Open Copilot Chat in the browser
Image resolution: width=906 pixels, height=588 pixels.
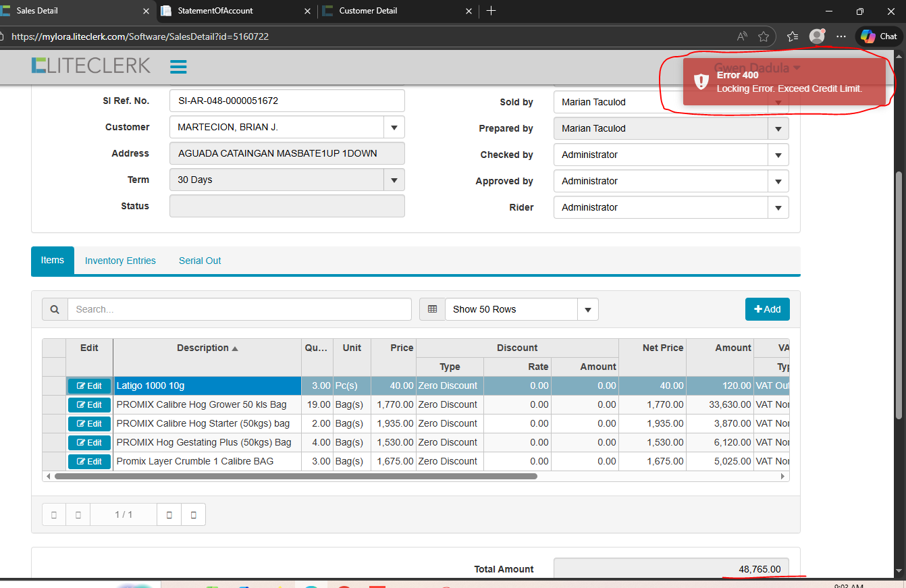coord(879,36)
